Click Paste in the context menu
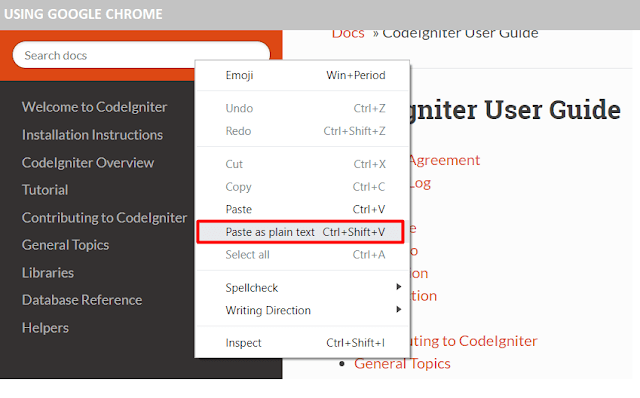Viewport: 640px width, 398px height. click(302, 209)
